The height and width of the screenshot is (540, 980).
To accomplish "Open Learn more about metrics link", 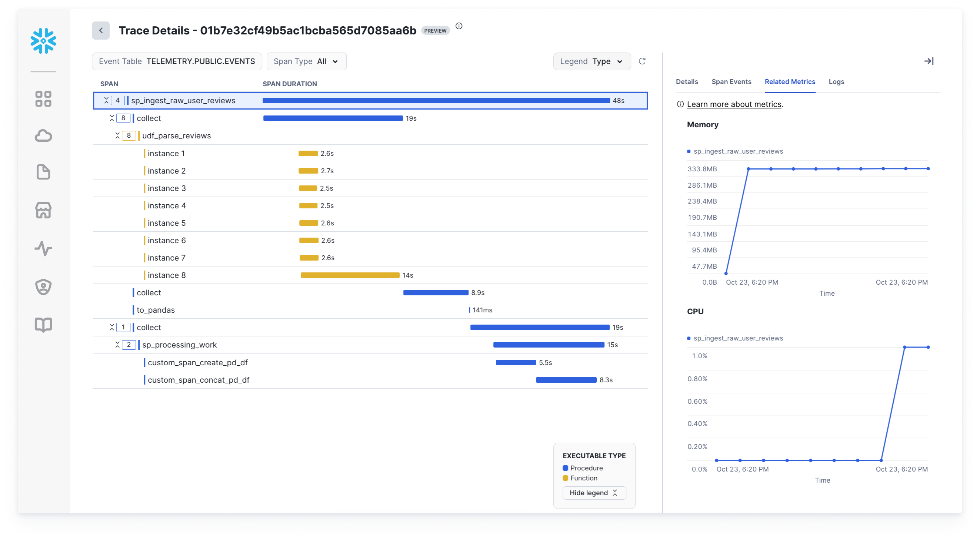I will [734, 104].
